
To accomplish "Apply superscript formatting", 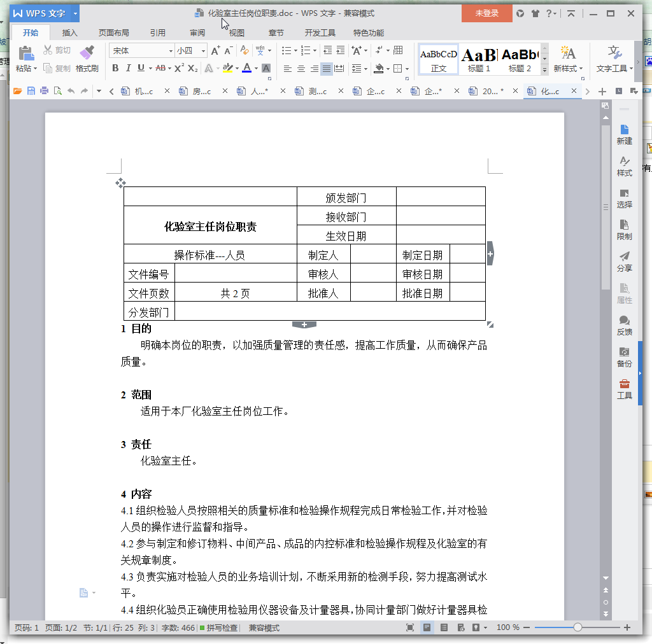I will coord(179,67).
